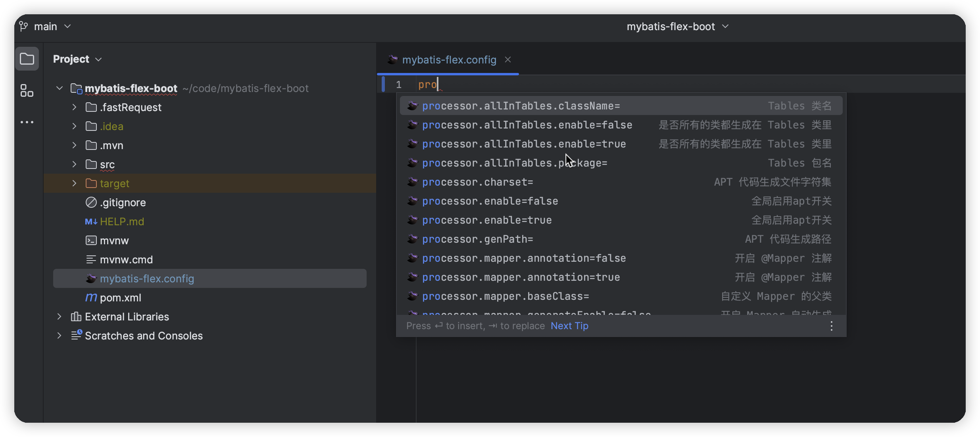
Task: Click Scratches and Consoles icon
Action: pyautogui.click(x=76, y=335)
